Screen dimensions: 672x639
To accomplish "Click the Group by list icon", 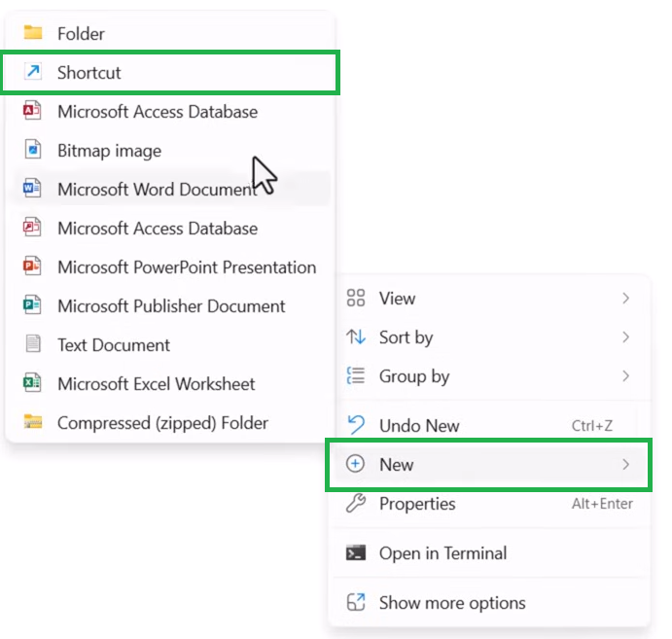I will click(356, 376).
